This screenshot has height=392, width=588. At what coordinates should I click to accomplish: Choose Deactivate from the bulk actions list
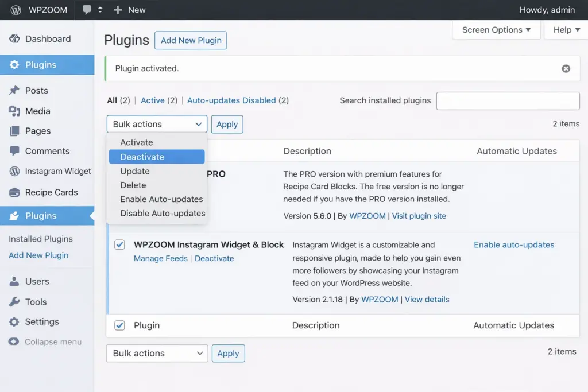tap(156, 157)
